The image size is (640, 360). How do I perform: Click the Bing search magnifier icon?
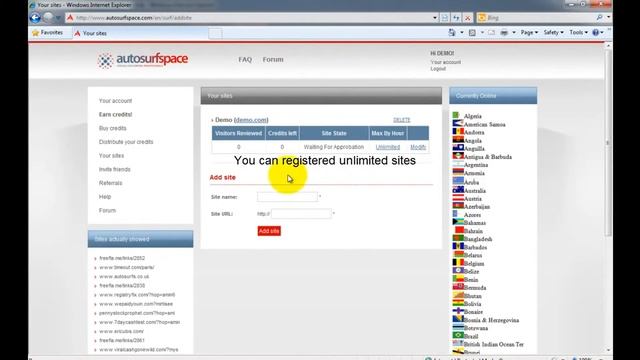click(599, 18)
